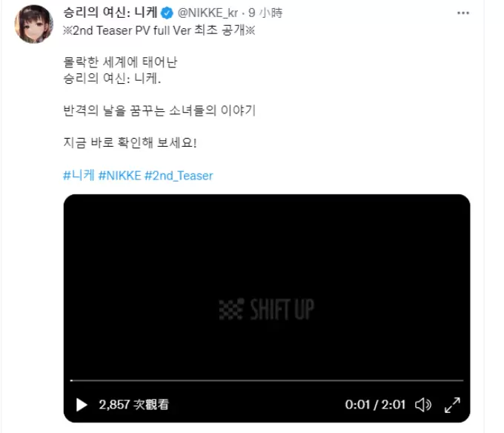Follow the #니케 hashtag
The image size is (504, 433).
(x=79, y=176)
